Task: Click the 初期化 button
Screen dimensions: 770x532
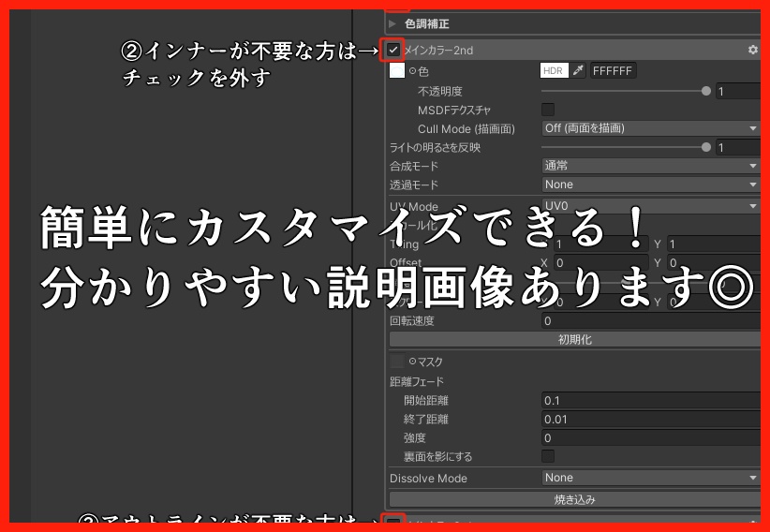Action: [x=575, y=339]
